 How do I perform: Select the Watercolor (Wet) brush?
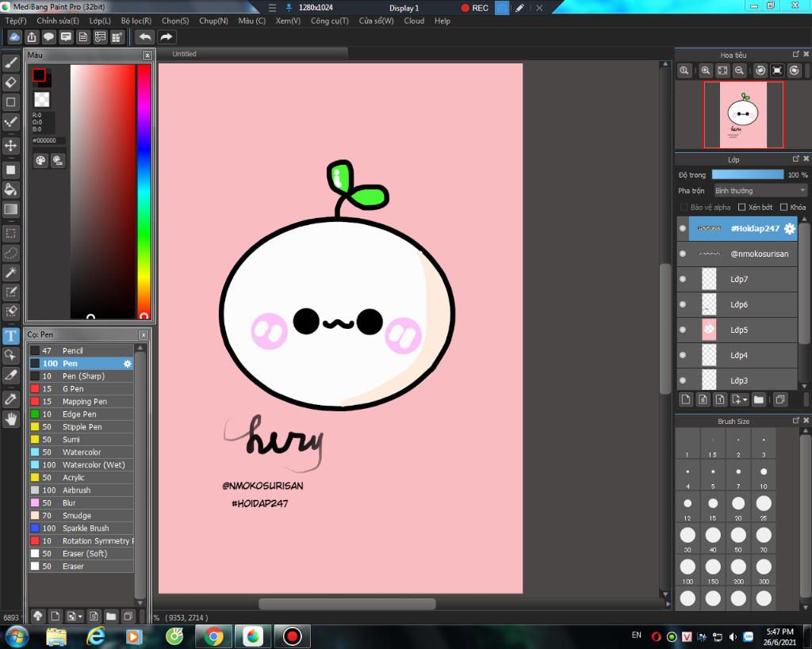(82, 464)
